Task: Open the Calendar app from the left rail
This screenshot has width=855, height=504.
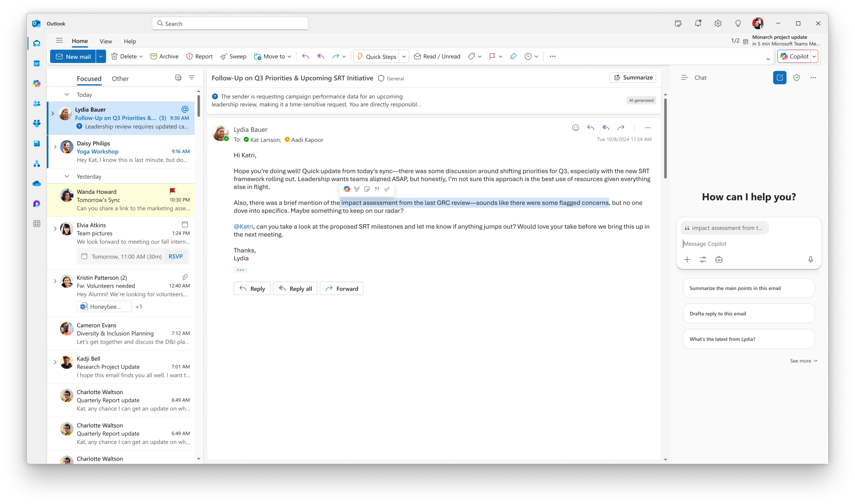Action: [37, 63]
